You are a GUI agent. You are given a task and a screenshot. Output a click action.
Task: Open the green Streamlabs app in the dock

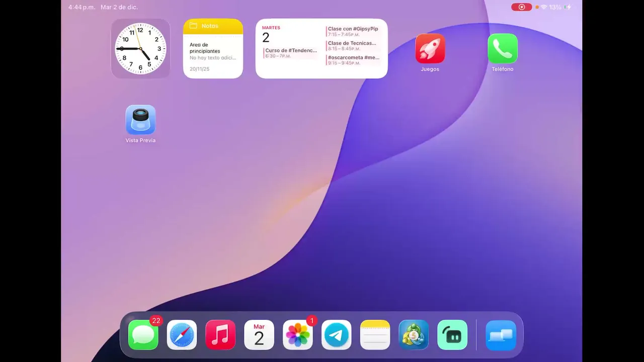(x=452, y=335)
